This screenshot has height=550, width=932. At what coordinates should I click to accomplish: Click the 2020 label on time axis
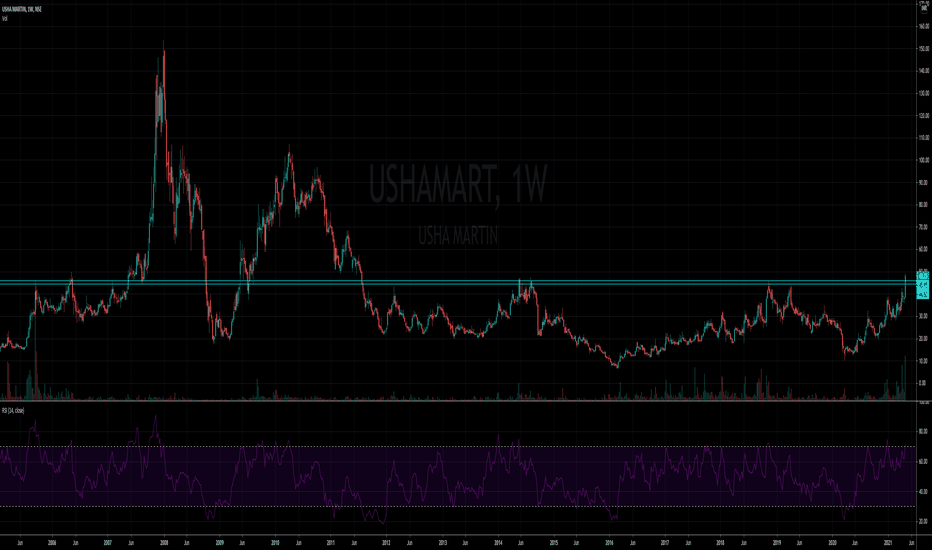click(x=832, y=542)
